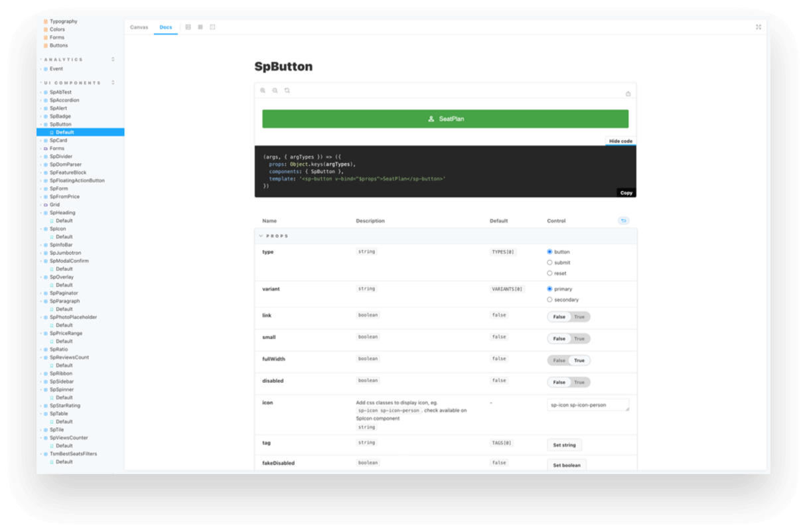This screenshot has width=807, height=532.
Task: Zoom in on the SpButton preview
Action: coord(263,90)
